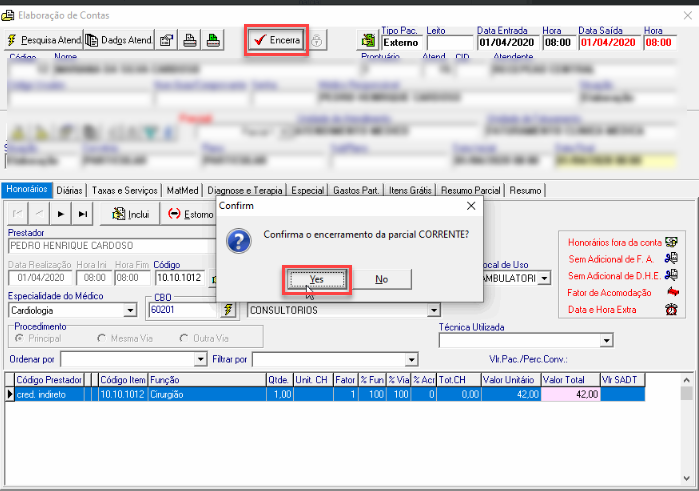Viewport: 699px width, 491px height.
Task: Click the grid scrollbar down arrow
Action: 687,479
